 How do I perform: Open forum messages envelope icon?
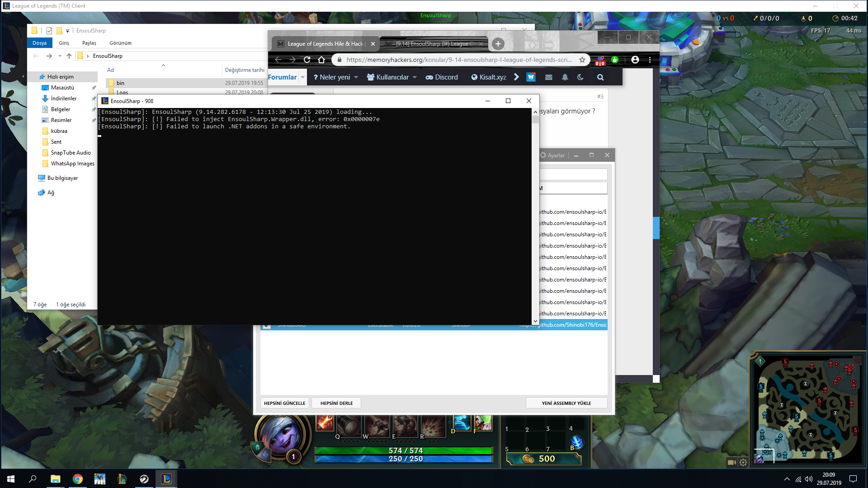pyautogui.click(x=549, y=77)
